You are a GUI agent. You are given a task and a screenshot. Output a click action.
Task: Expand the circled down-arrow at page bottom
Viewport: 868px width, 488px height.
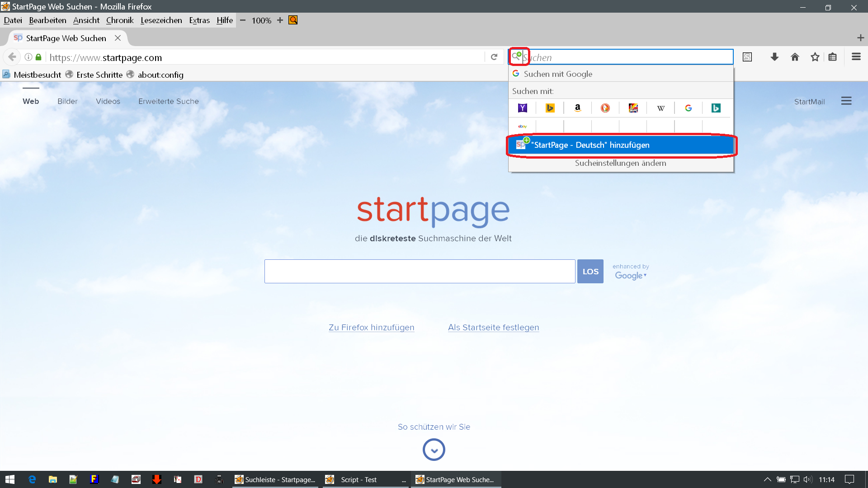click(434, 450)
